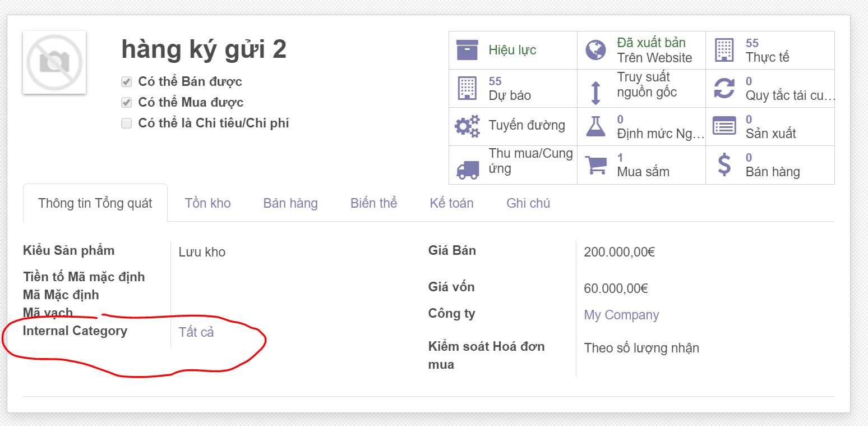Click the cost value 60.000,00€
The width and height of the screenshot is (868, 426).
(616, 288)
